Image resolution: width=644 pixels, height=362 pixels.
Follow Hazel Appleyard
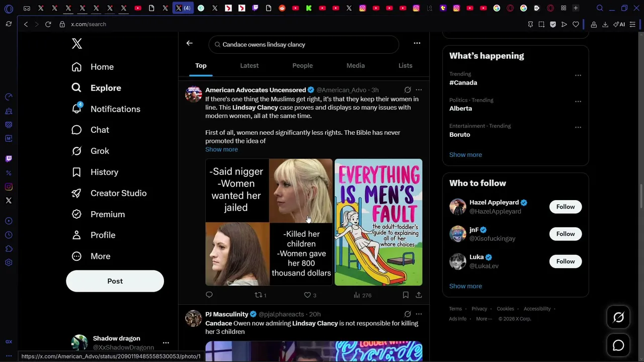pyautogui.click(x=566, y=207)
